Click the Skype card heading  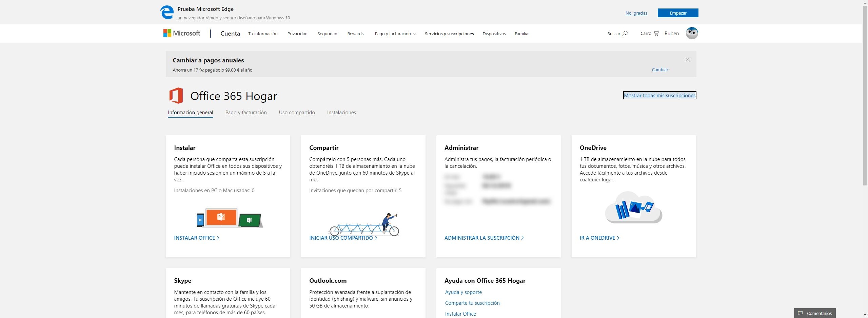[183, 281]
